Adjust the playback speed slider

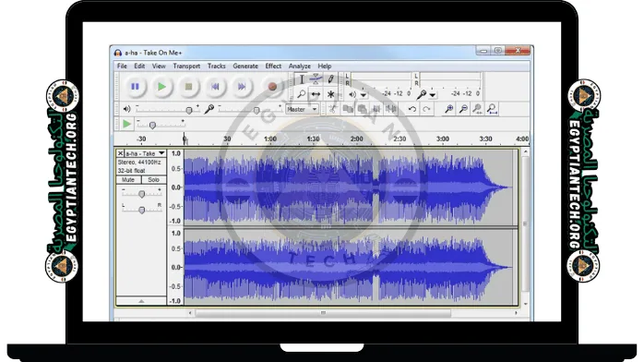click(x=161, y=125)
